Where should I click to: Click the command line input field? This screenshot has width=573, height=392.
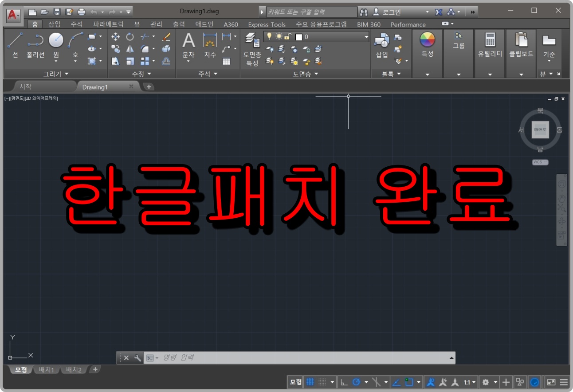pos(266,357)
